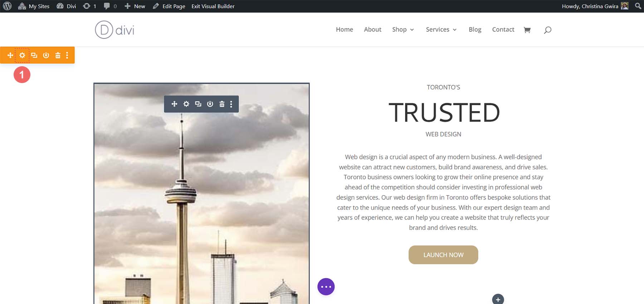Delete the image module with trash icon
The height and width of the screenshot is (304, 644).
coord(222,104)
